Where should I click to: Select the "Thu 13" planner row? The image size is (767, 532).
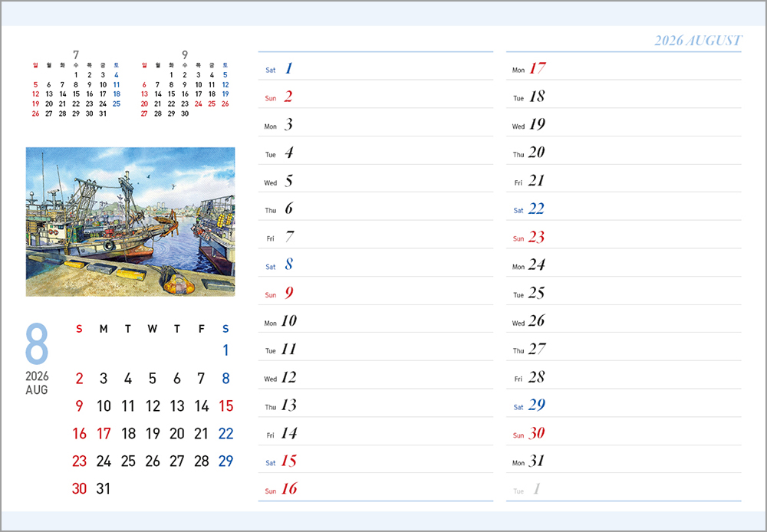(375, 403)
